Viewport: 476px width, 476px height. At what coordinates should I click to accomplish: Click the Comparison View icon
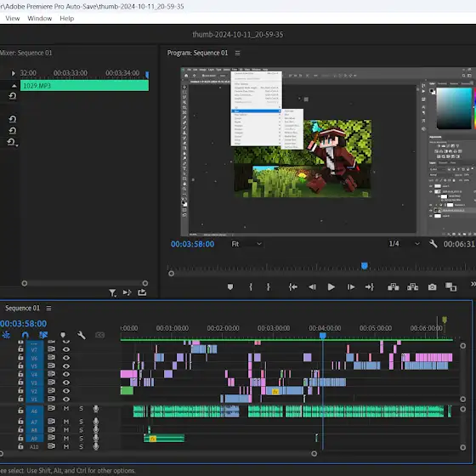450,287
